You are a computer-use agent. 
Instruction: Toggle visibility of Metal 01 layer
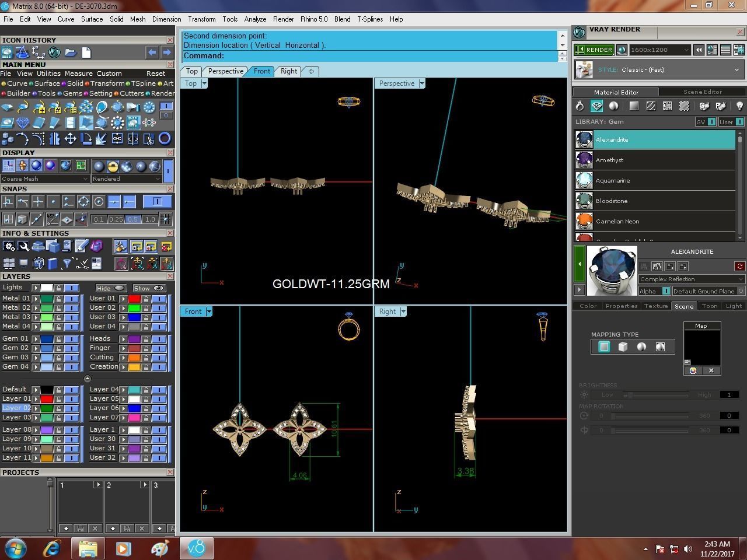(x=71, y=298)
